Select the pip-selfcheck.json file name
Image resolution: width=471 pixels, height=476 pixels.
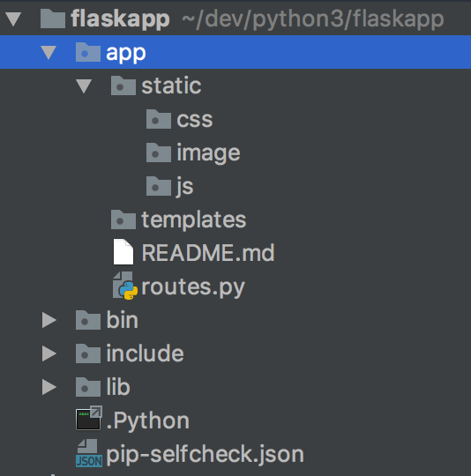[205, 454]
